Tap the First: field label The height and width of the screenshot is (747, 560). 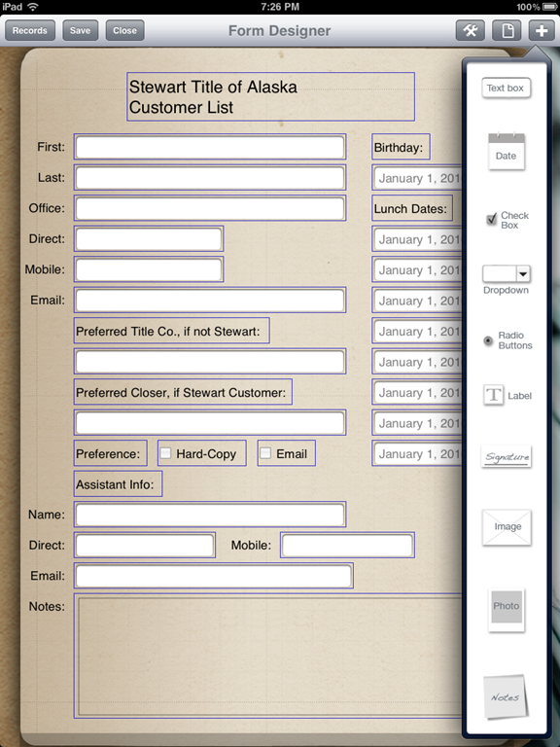51,147
